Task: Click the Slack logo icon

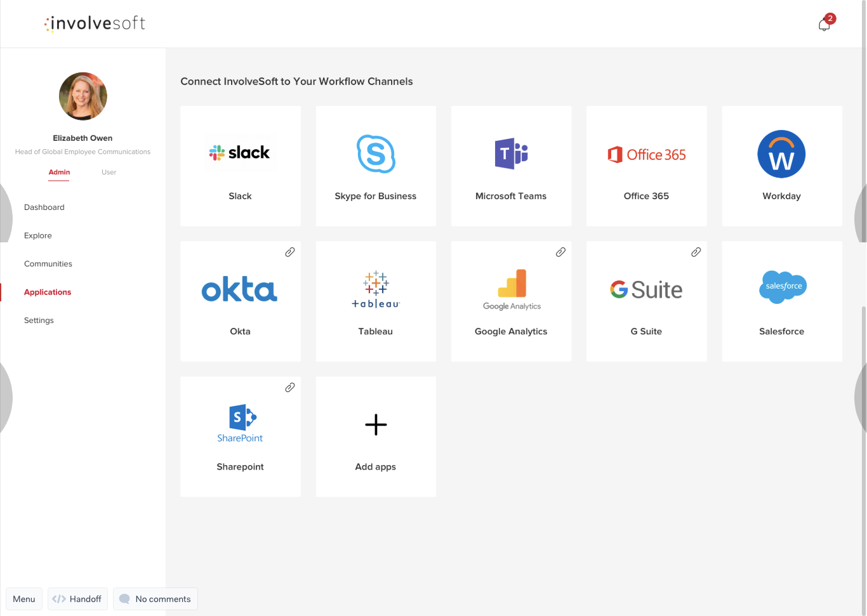Action: pos(240,153)
